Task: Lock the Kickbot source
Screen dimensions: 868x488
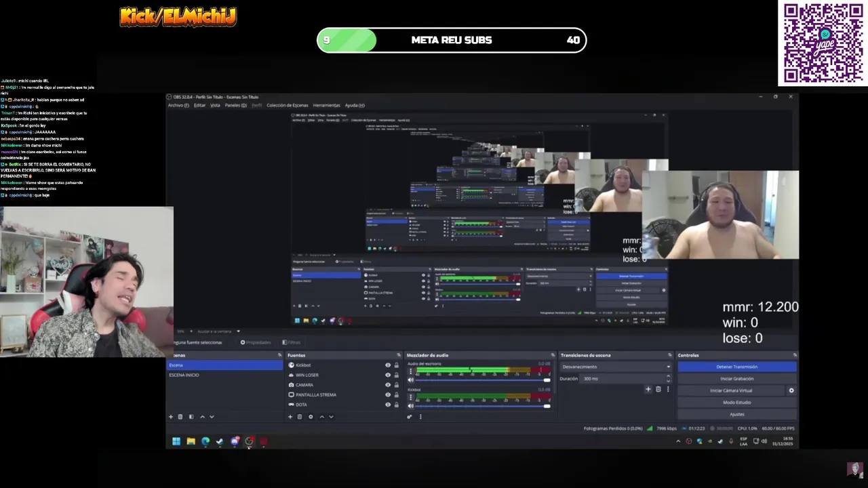Action: point(397,365)
